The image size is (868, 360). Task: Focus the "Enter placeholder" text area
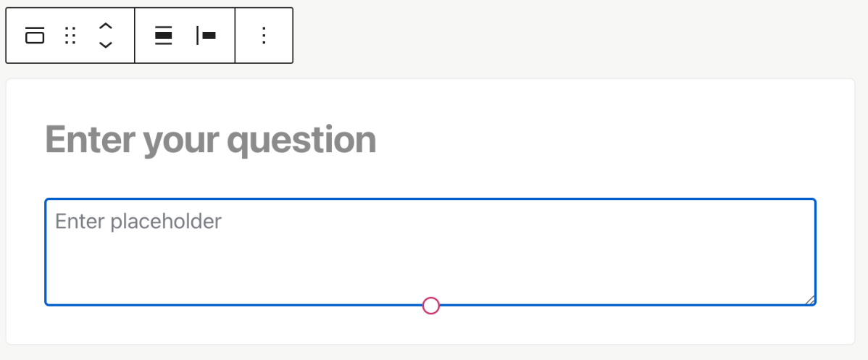pos(430,252)
